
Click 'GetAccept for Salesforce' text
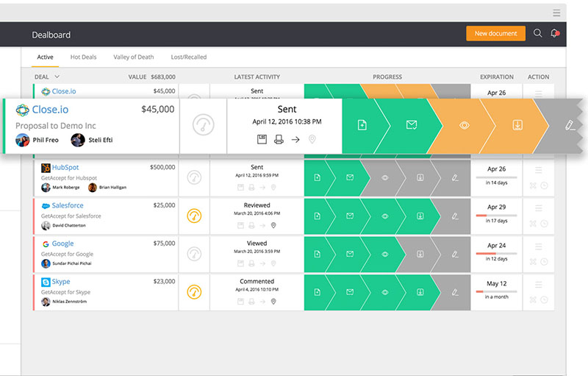(71, 216)
